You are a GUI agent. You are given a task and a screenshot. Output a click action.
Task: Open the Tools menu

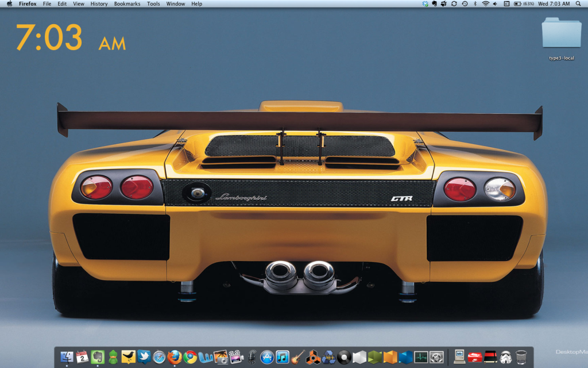(153, 4)
